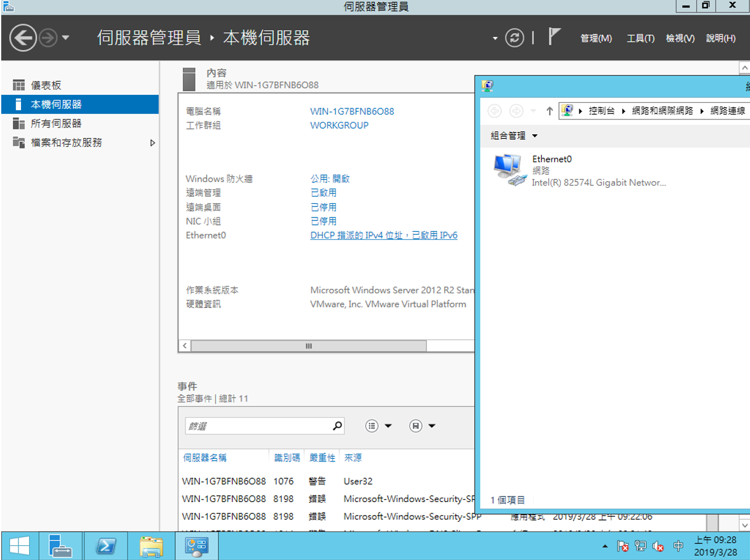
Task: Select 檔案和存放服務 in the sidebar
Action: 79,142
